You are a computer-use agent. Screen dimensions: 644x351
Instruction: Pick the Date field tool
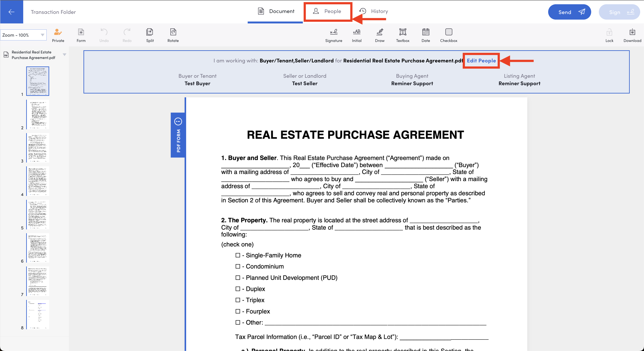(425, 32)
